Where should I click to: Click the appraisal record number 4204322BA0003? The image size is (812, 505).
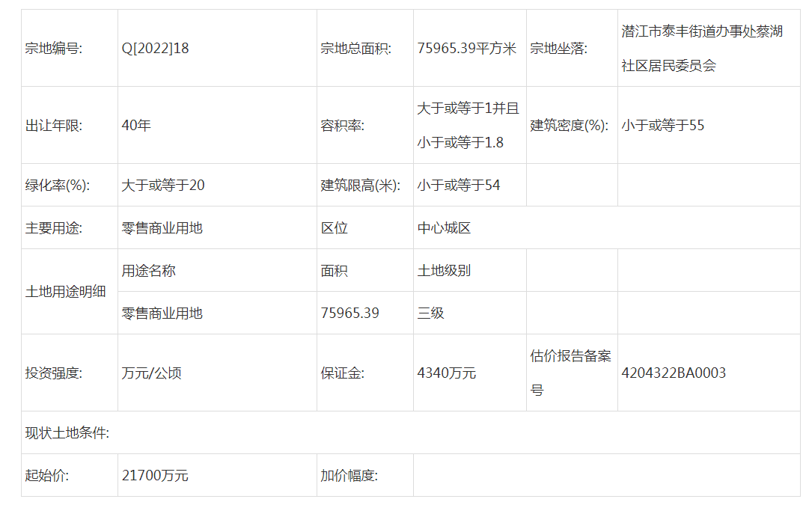pyautogui.click(x=673, y=373)
